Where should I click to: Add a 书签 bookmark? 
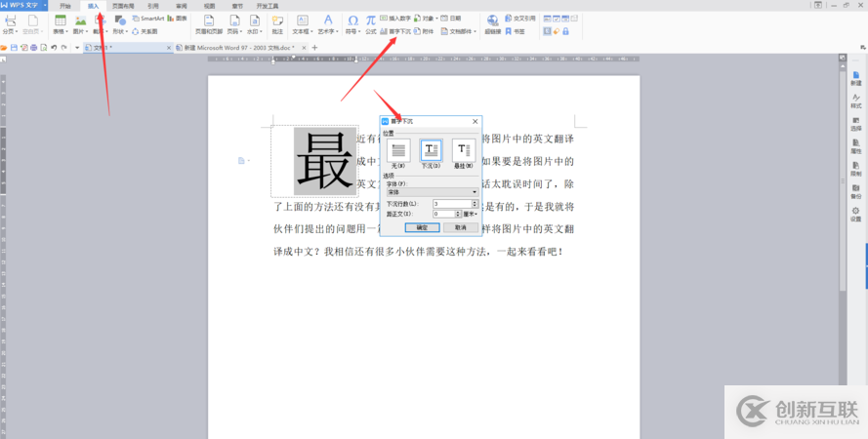(515, 31)
